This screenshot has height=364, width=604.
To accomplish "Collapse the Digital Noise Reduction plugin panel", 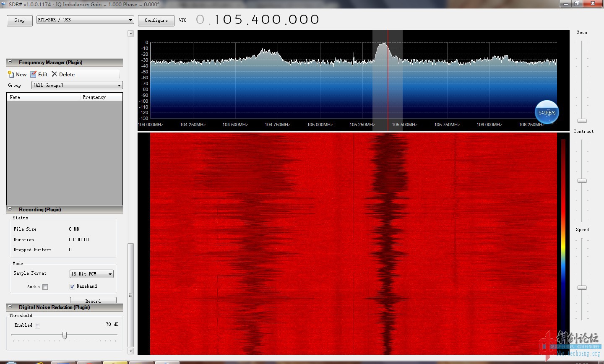I will tap(10, 307).
